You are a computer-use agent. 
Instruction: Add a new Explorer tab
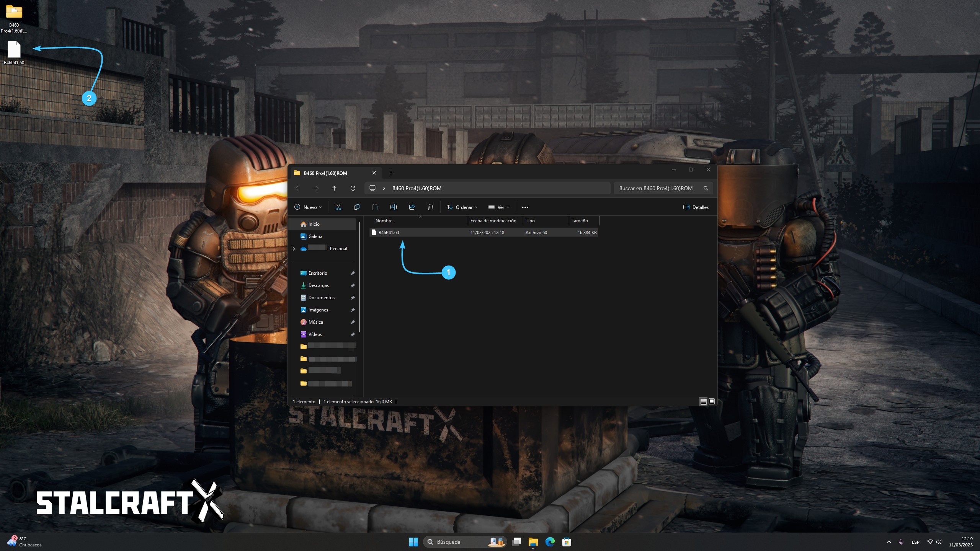[x=391, y=173]
